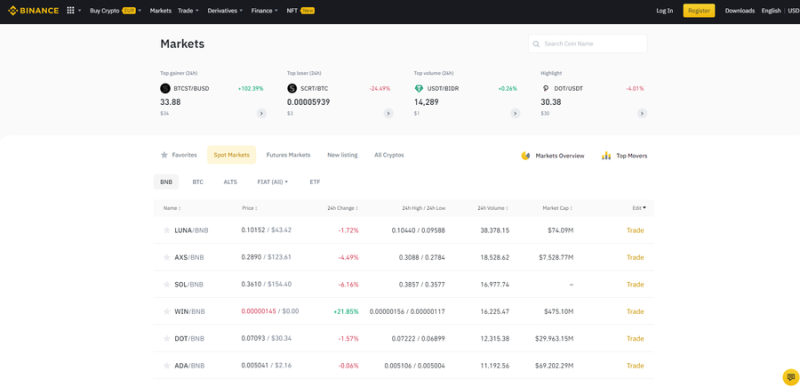Click the yellow Register button
The image size is (800, 387).
click(x=699, y=10)
